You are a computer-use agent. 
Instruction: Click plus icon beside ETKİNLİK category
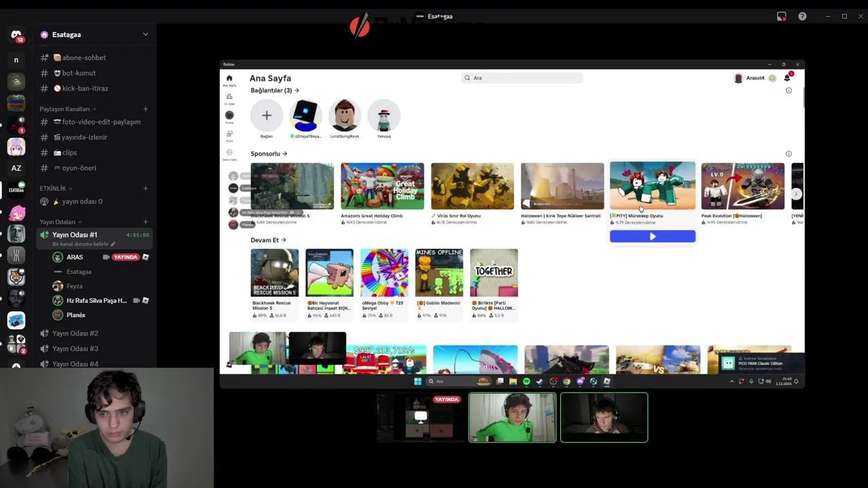point(145,188)
